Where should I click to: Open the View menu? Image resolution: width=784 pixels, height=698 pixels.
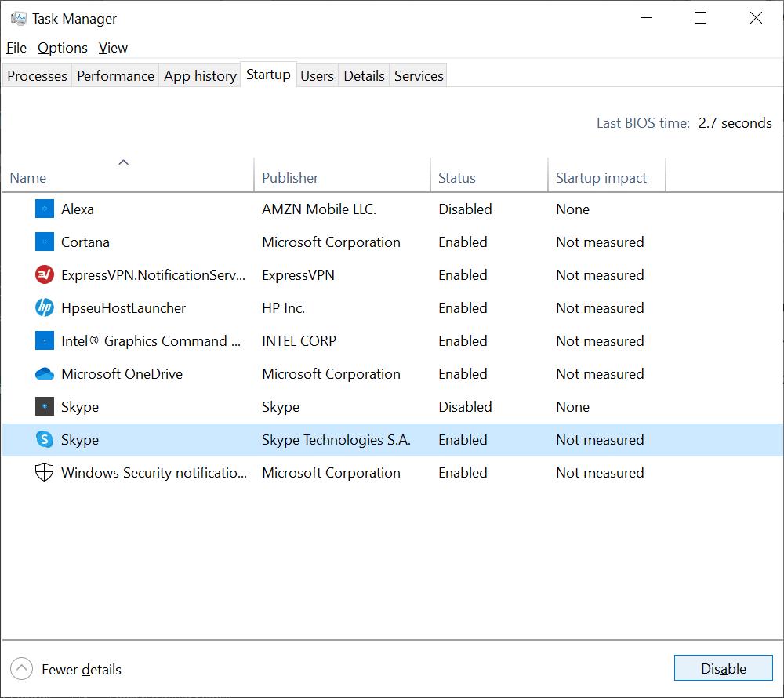tap(113, 48)
